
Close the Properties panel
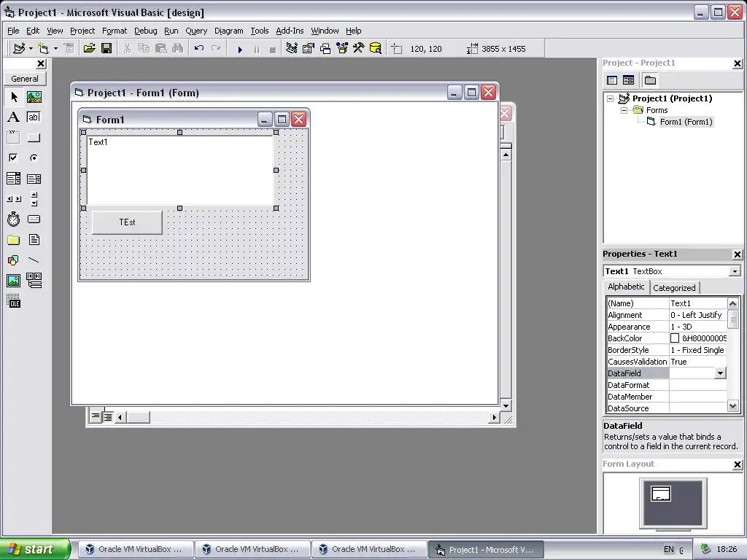tap(737, 254)
